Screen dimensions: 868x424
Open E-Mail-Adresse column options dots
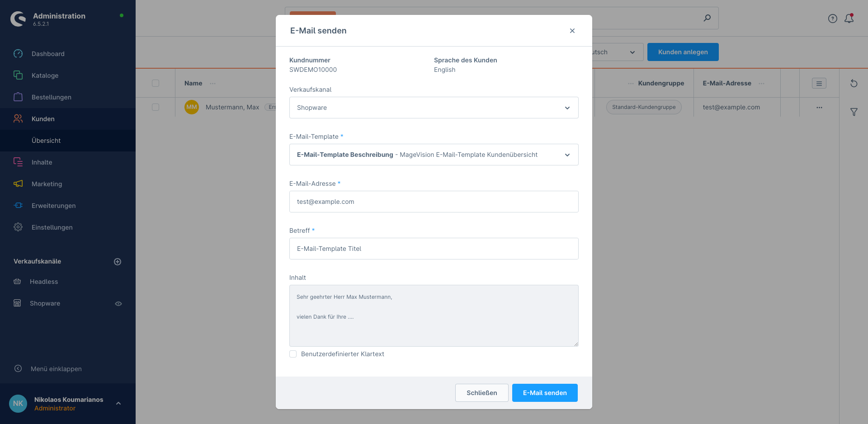(761, 84)
